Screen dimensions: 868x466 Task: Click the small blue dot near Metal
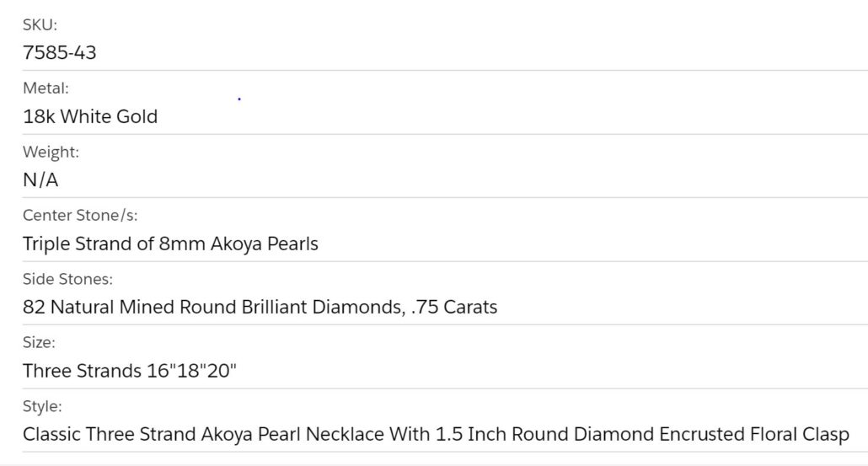coord(239,99)
